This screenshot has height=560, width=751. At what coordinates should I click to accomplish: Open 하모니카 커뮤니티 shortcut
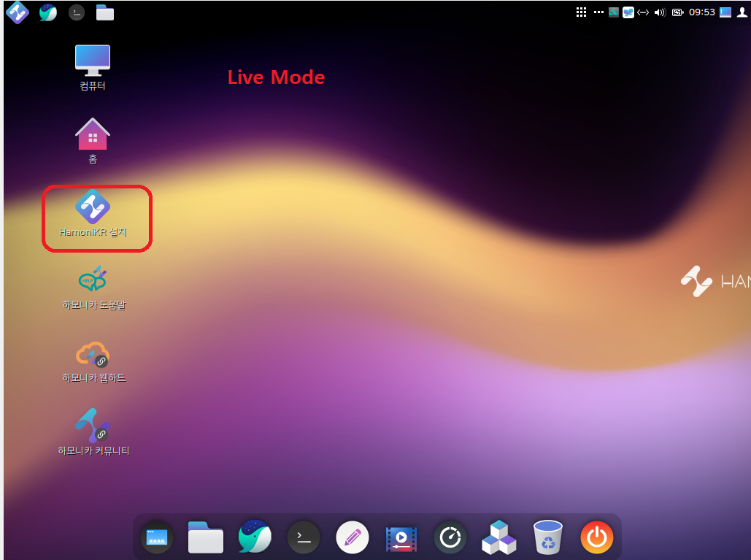click(93, 432)
